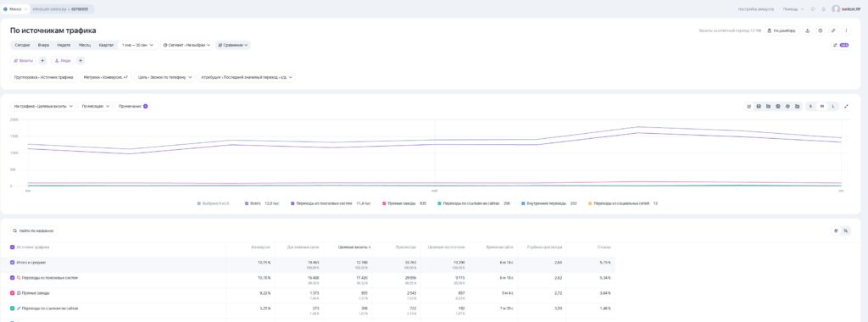Viewport: 868px width, 322px height.
Task: Open the Минск counter selector dropdown
Action: (15, 9)
